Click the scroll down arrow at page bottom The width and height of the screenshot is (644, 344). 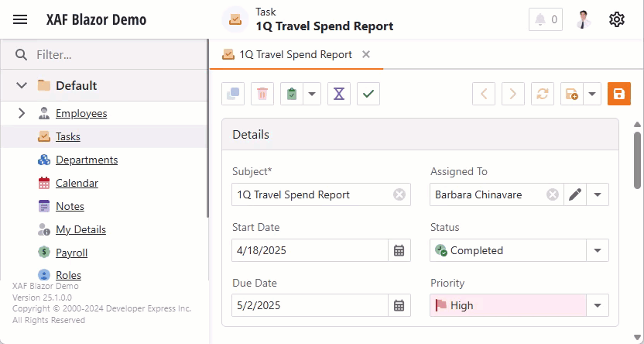click(x=637, y=337)
